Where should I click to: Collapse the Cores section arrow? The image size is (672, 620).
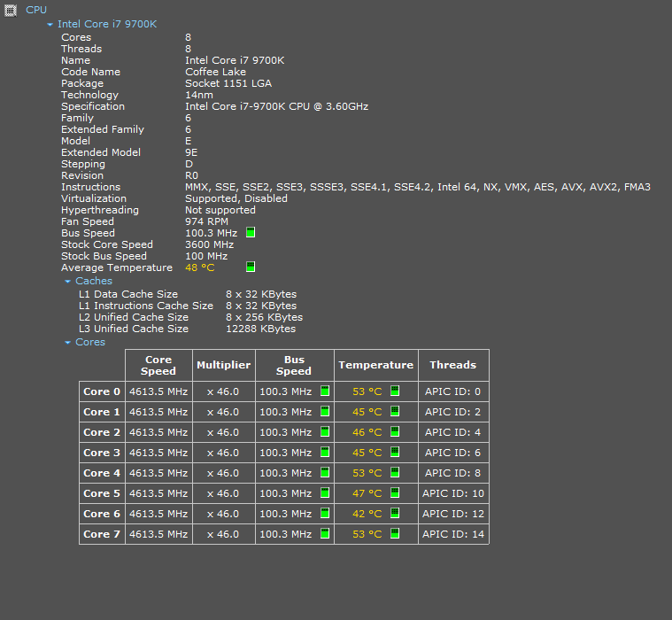tap(67, 343)
